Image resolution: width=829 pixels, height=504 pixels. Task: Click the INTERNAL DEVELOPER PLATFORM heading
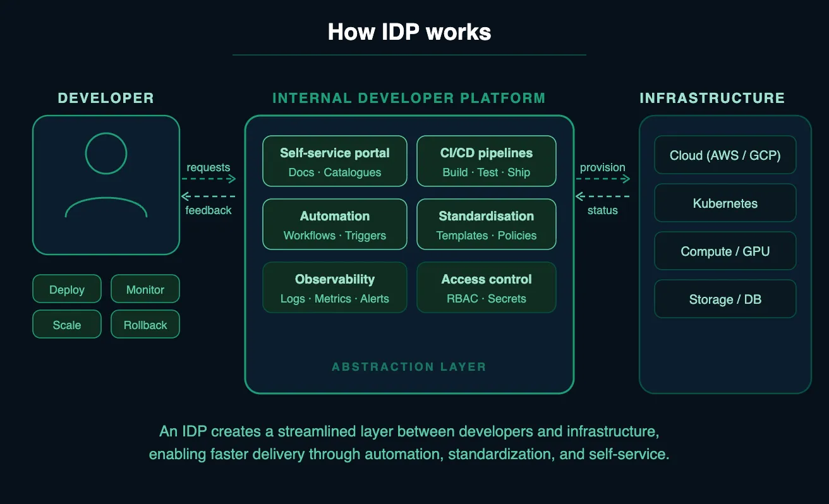pos(409,98)
